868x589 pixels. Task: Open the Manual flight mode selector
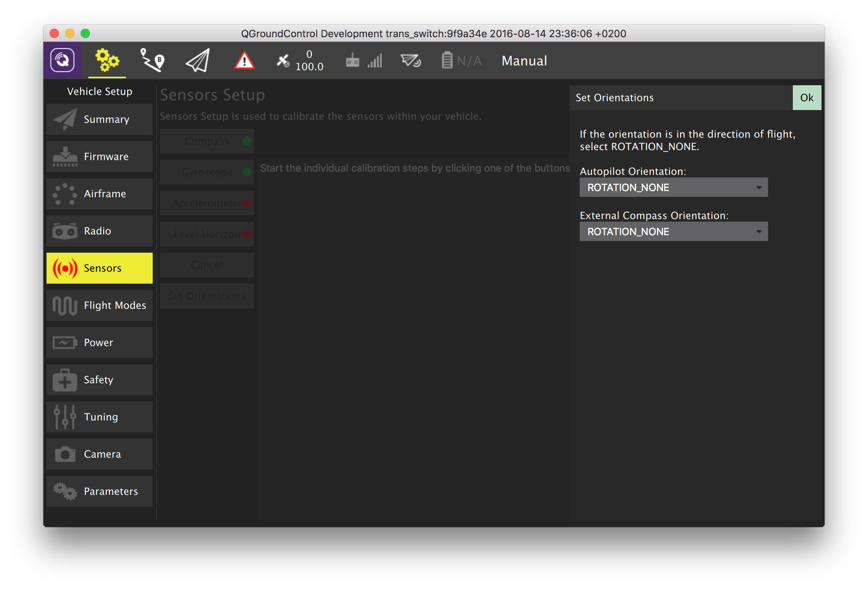click(x=524, y=61)
